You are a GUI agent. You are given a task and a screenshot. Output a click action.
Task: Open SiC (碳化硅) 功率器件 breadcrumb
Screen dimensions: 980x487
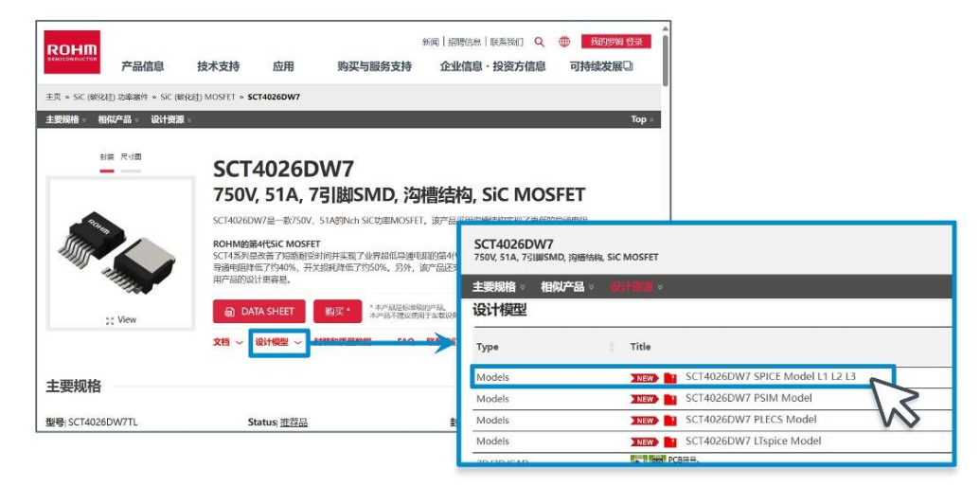[x=111, y=97]
